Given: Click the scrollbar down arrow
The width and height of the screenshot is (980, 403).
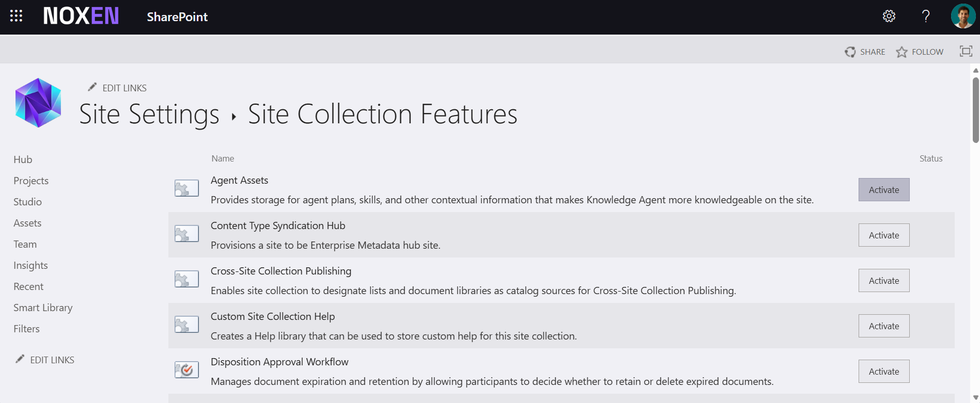Looking at the screenshot, I should 975,398.
